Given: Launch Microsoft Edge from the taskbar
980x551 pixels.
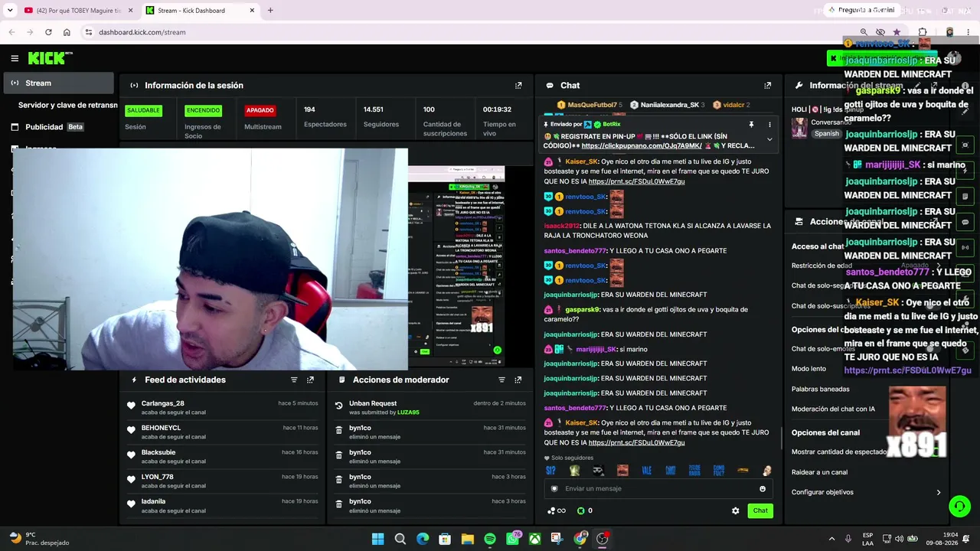Looking at the screenshot, I should (x=423, y=539).
